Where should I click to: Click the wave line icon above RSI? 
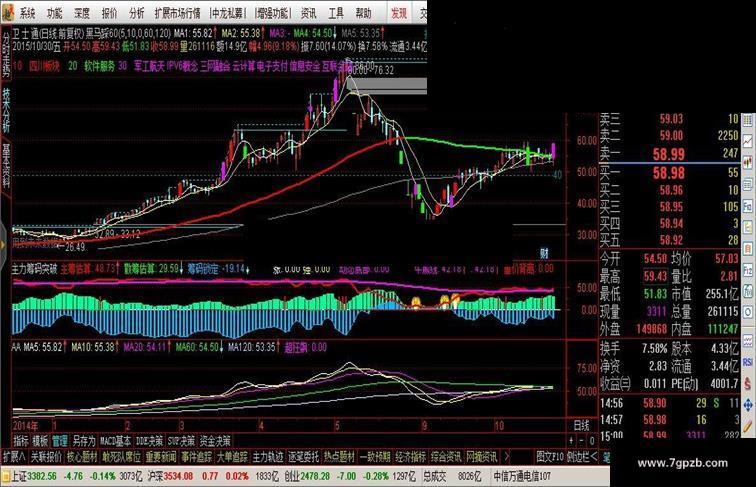click(x=748, y=341)
